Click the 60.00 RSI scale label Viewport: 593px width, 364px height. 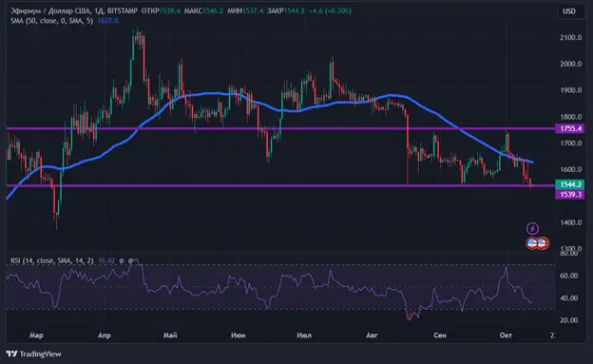pos(569,276)
